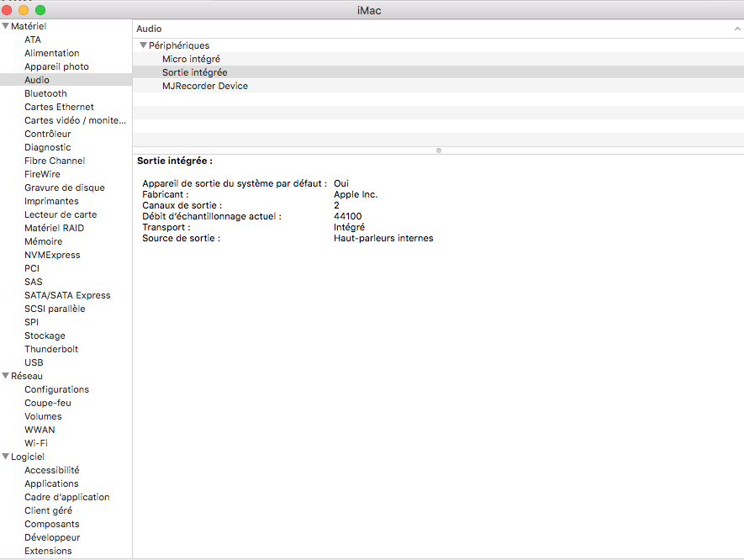Click the Haut-parleurs internes value
This screenshot has height=560, width=744.
point(383,238)
